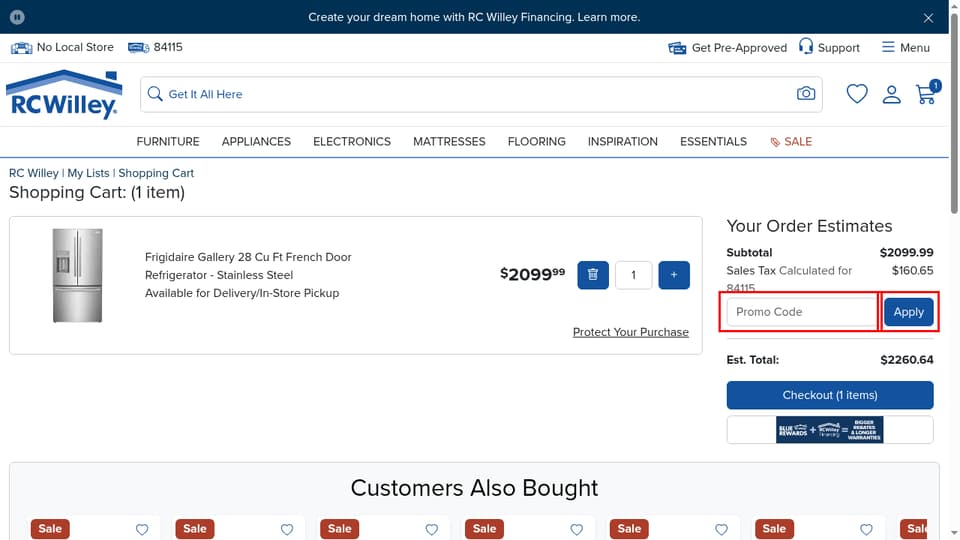Screen dimensions: 960x540
Task: Pause the top banner carousel
Action: [x=17, y=17]
